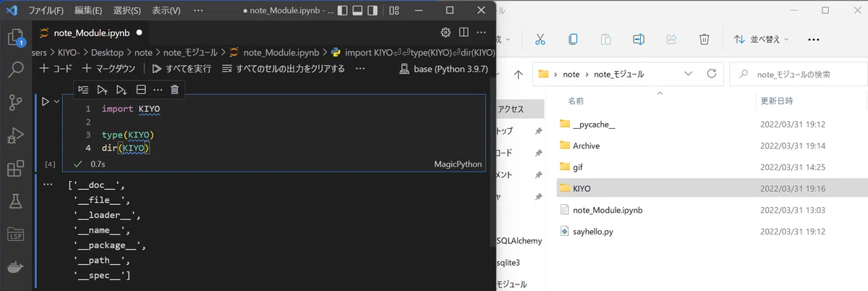Click code line 'import KIYO' in cell

coord(131,109)
